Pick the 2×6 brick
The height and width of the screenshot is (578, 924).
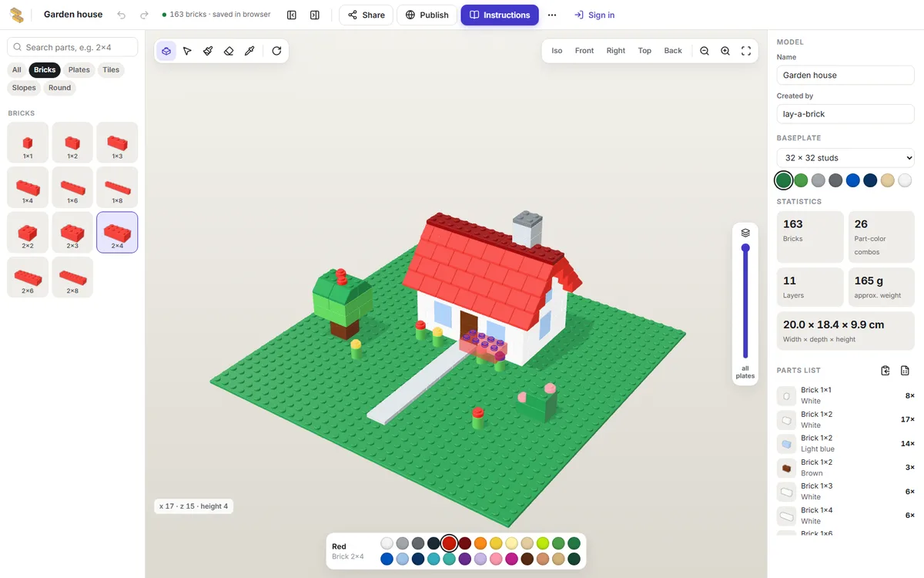coord(28,277)
